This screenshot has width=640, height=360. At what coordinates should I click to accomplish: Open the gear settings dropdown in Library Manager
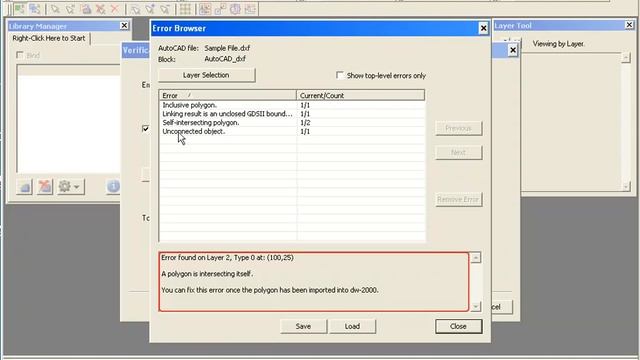70,187
